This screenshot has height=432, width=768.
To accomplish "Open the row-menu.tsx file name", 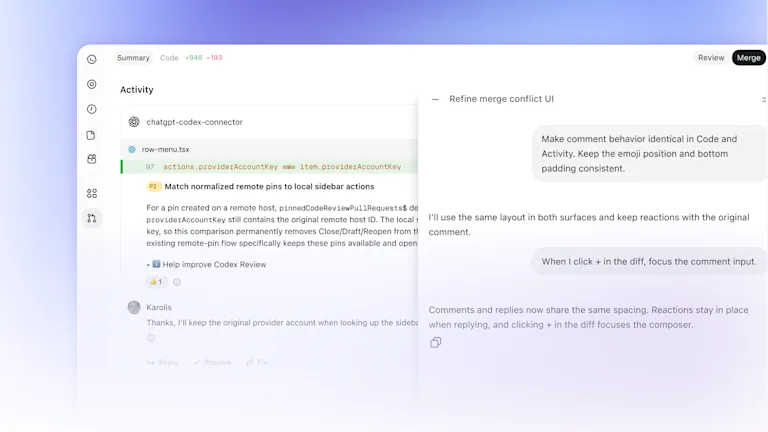I will pos(165,149).
